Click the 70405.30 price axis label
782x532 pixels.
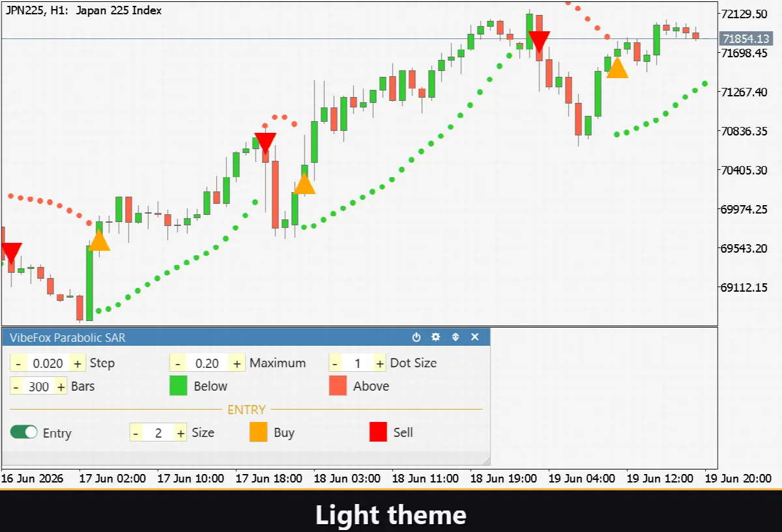pyautogui.click(x=745, y=170)
